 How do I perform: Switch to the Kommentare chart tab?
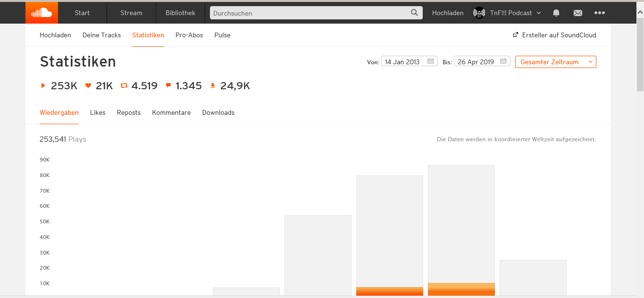tap(171, 112)
